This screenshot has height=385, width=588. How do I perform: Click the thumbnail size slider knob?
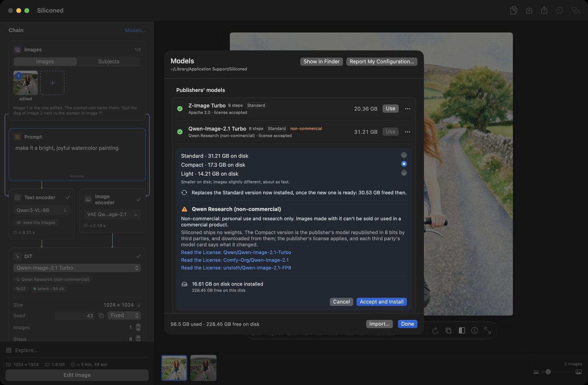click(548, 372)
